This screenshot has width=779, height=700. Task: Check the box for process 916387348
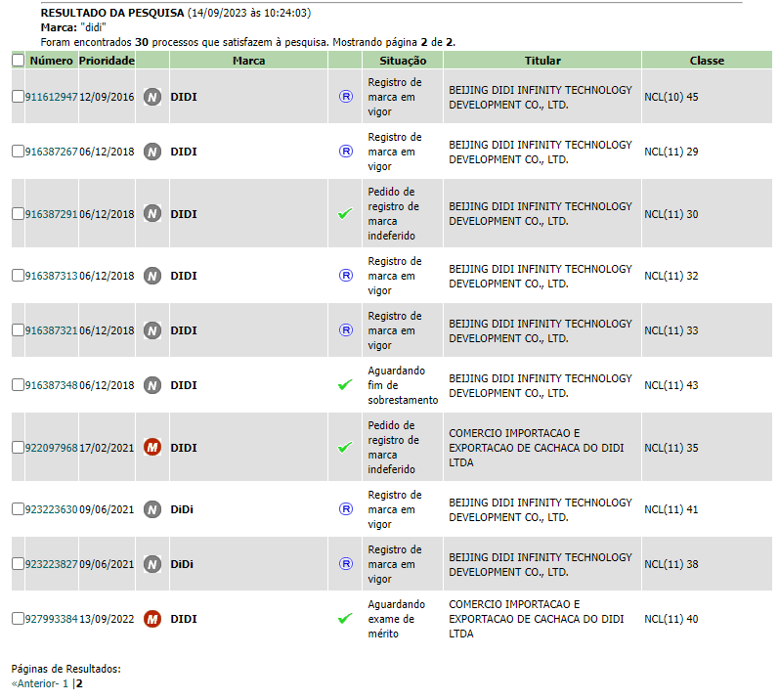(18, 384)
